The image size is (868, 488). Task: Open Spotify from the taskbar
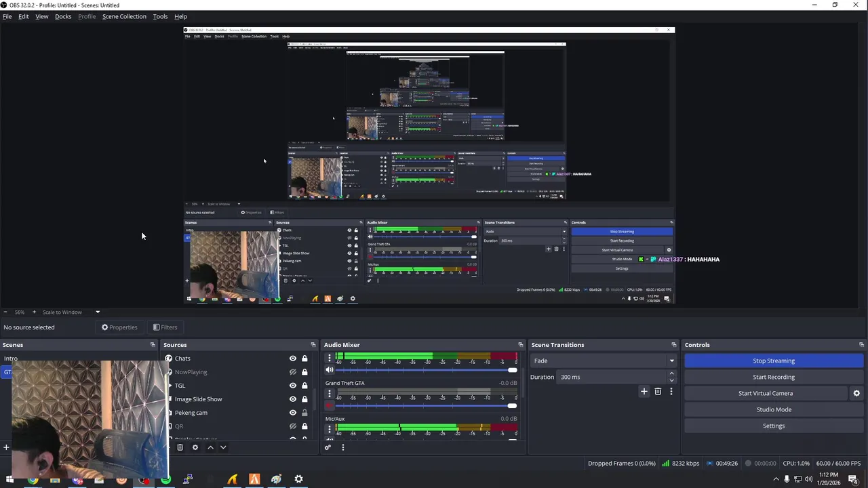point(165,480)
